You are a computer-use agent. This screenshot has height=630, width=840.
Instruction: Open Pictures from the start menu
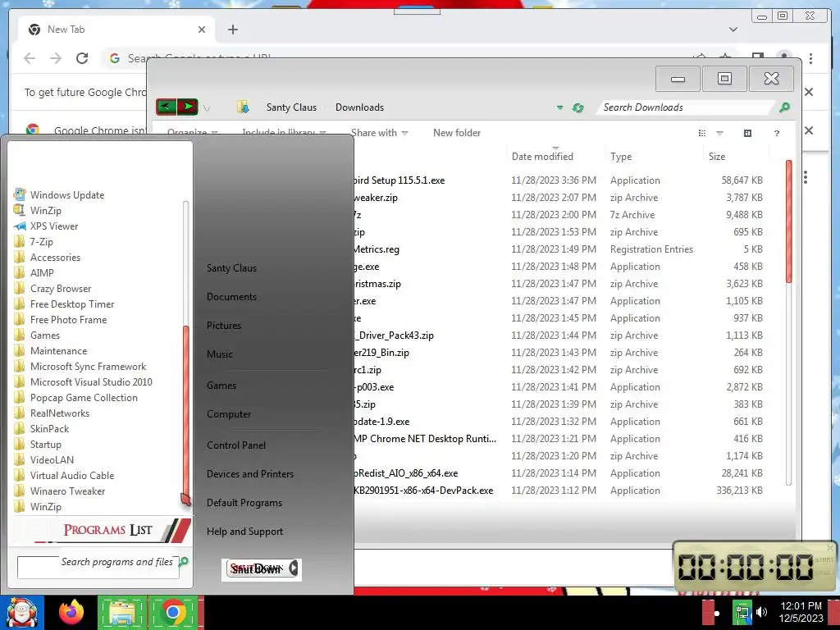(x=224, y=325)
